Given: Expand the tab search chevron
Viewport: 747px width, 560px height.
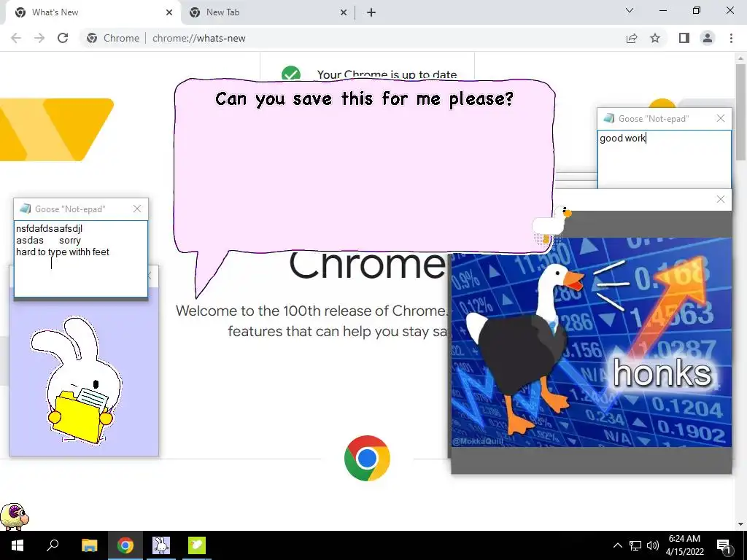Looking at the screenshot, I should pos(630,10).
